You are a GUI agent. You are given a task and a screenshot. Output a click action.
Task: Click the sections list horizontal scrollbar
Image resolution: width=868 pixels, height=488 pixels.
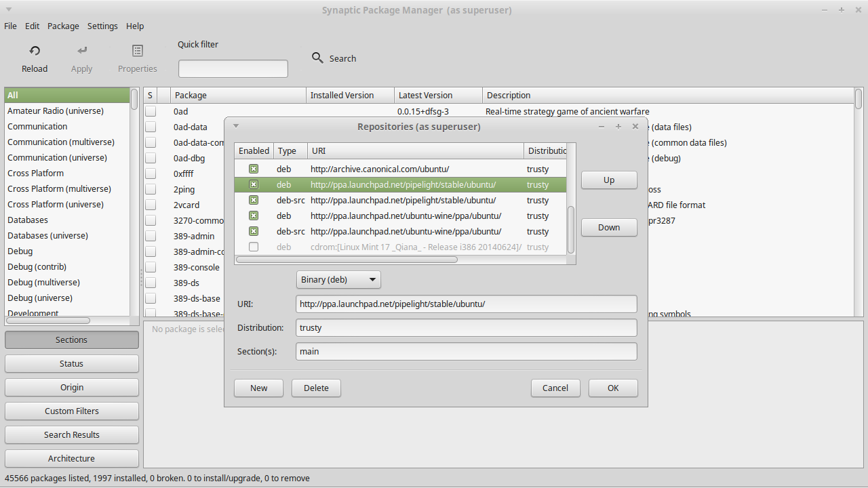click(48, 321)
